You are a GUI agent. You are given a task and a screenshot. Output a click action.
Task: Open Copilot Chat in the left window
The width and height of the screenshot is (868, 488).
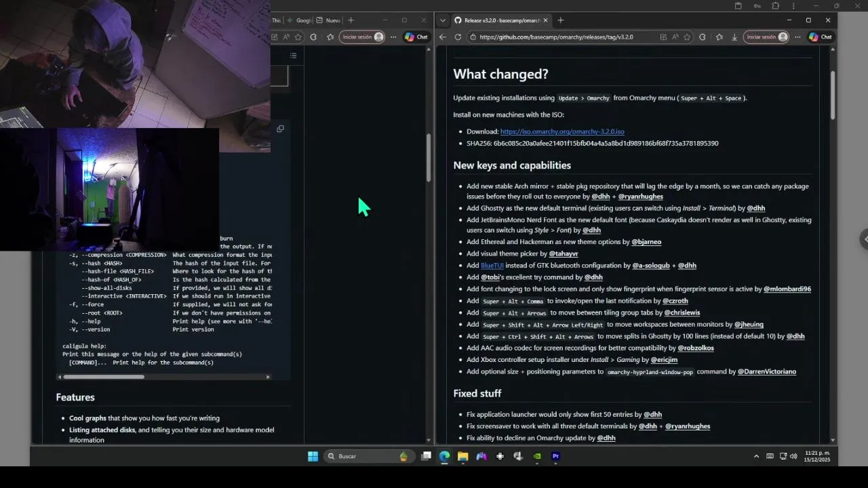coord(416,37)
